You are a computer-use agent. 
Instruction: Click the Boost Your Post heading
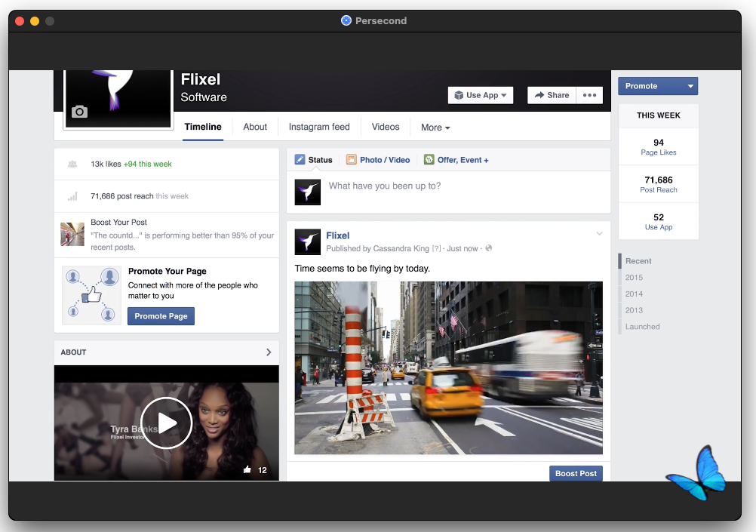[118, 223]
